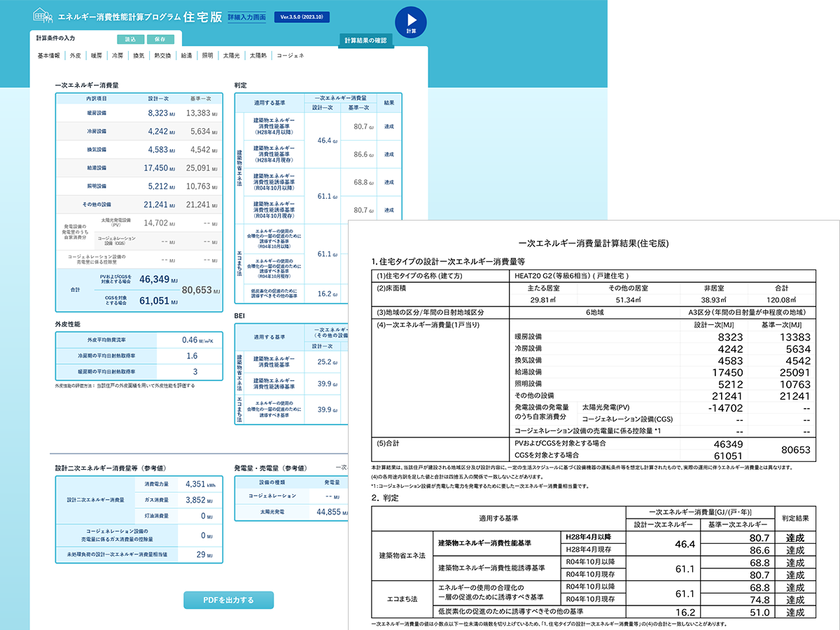840x630 pixels.
Task: Select the HEAT20 G2 housing type name in the PDF
Action: click(x=573, y=275)
